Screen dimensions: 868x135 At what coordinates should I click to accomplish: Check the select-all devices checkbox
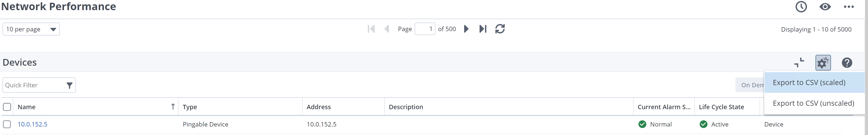[7, 107]
